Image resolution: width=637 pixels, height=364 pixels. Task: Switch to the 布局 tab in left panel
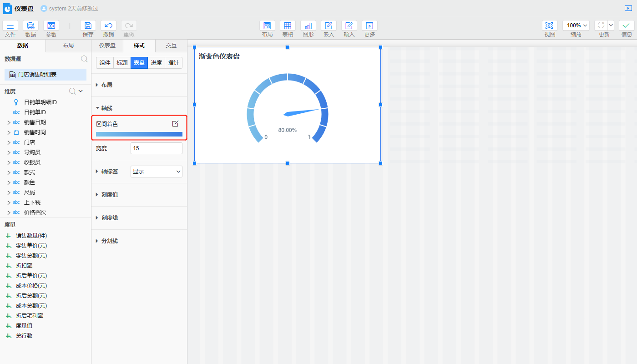click(x=68, y=45)
